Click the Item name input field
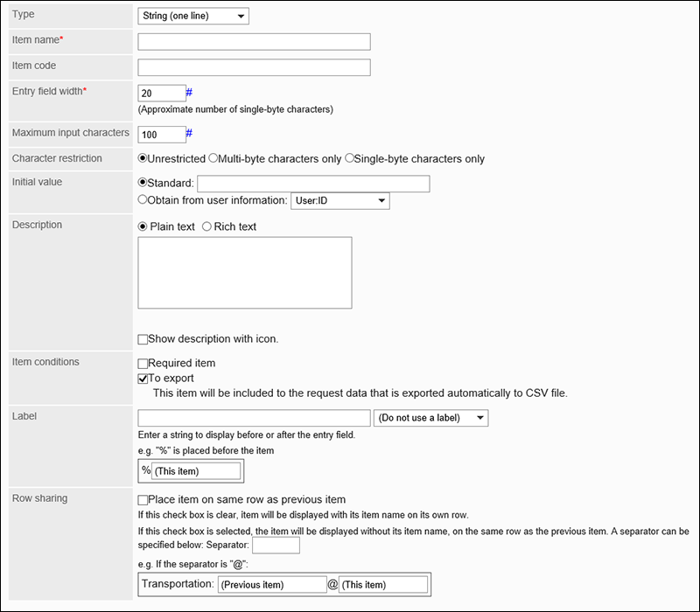Viewport: 700px width, 612px height. click(x=254, y=41)
